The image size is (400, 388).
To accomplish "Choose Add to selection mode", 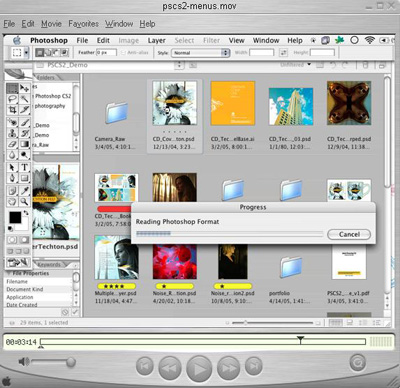I will pos(48,53).
